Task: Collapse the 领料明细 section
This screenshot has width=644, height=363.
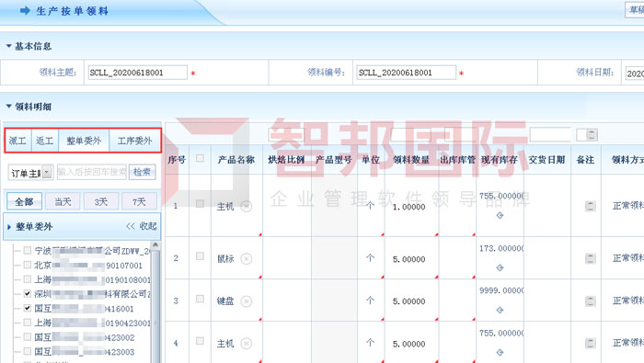Action: coord(8,107)
